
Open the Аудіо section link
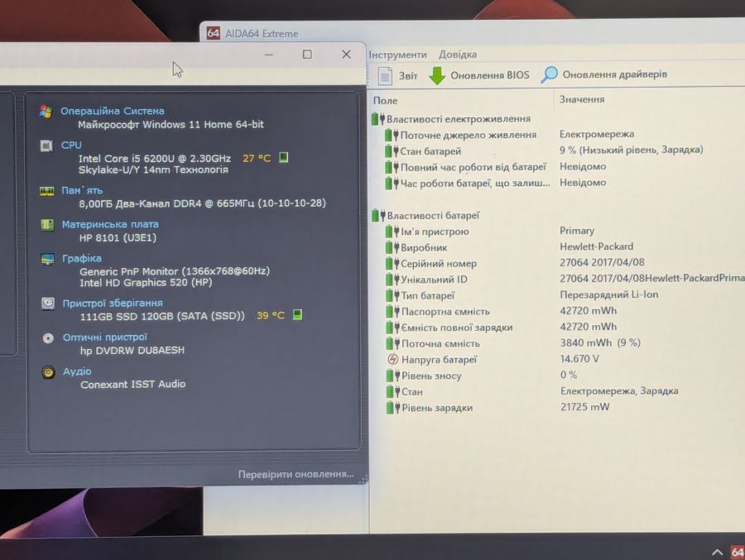pos(77,371)
